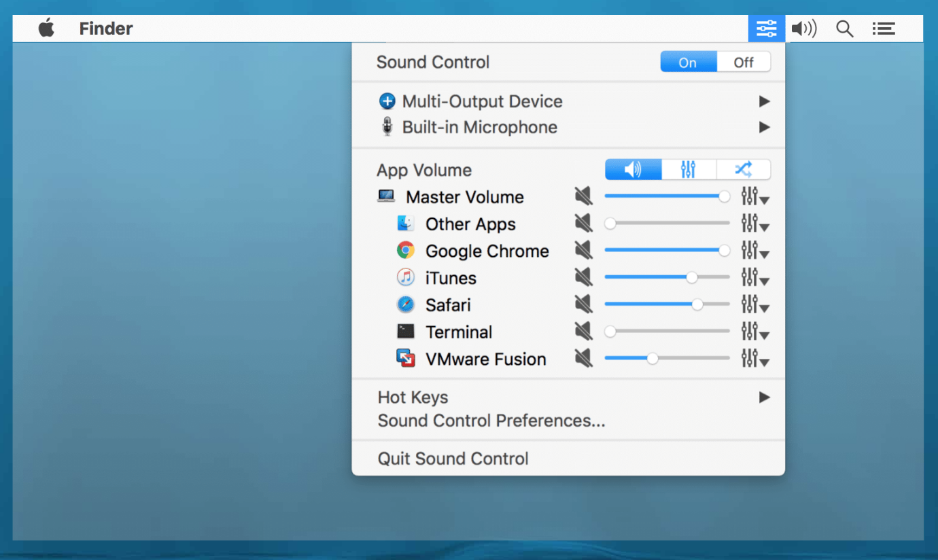Click the Terminal app icon
The image size is (938, 560).
[x=406, y=331]
